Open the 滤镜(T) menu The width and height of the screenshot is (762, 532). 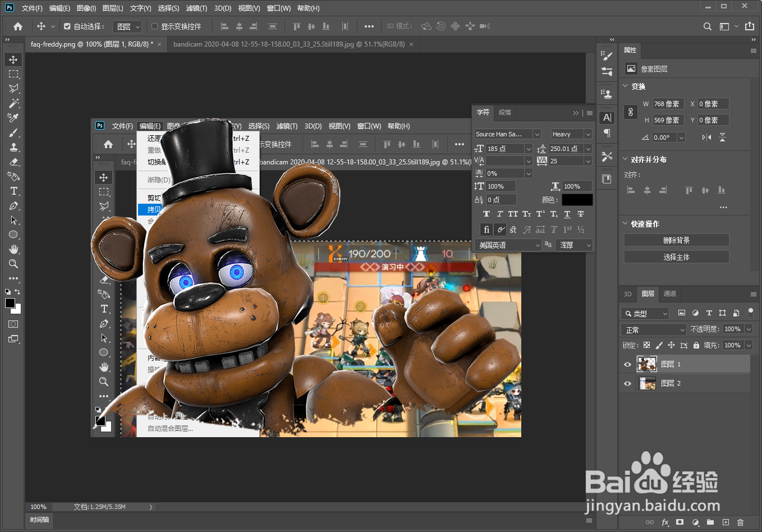[x=196, y=8]
